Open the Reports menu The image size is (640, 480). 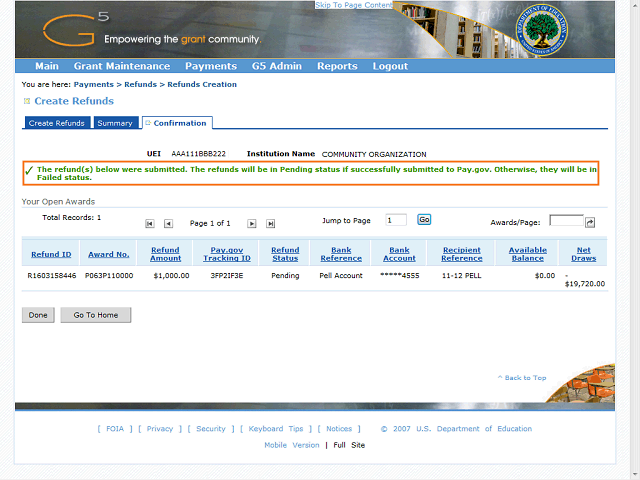point(337,66)
